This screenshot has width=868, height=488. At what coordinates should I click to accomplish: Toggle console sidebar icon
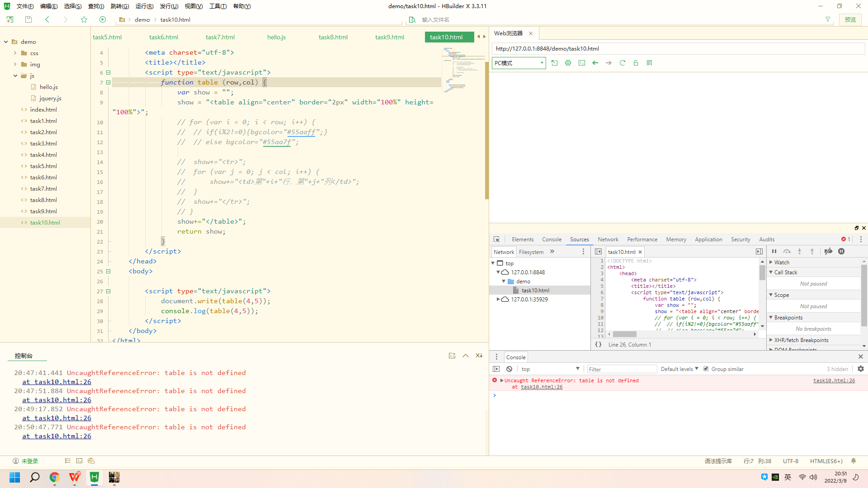pyautogui.click(x=496, y=369)
